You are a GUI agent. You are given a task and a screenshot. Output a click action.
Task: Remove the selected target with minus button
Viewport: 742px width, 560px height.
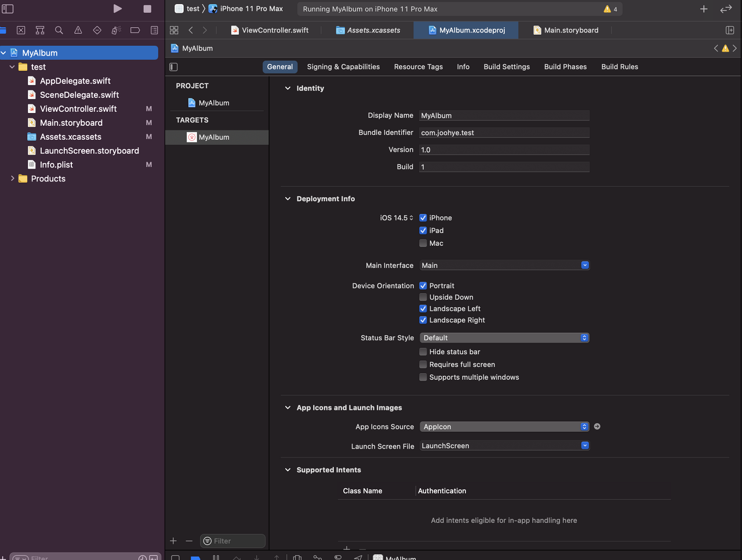pos(189,541)
